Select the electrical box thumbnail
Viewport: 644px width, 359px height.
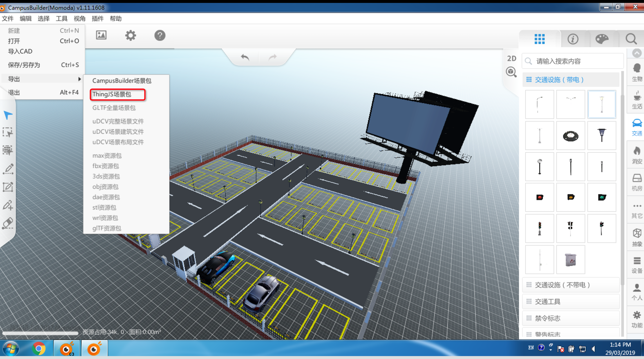point(571,260)
